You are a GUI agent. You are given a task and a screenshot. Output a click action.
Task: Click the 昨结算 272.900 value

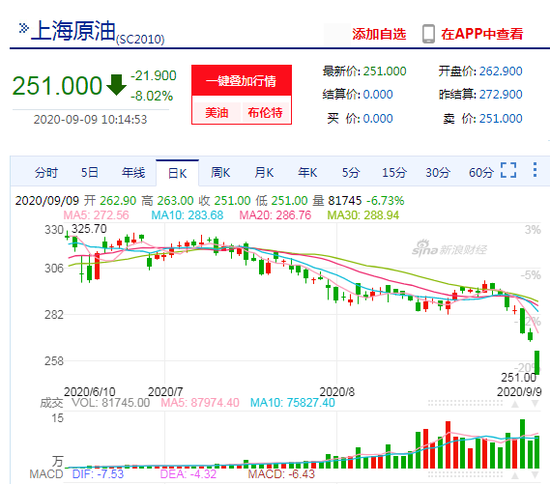pos(501,94)
